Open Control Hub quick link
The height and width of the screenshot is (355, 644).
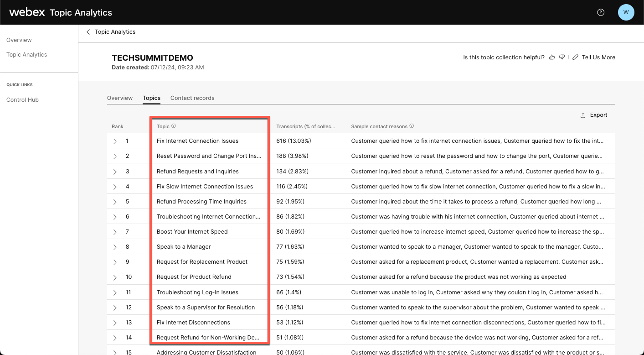tap(22, 100)
